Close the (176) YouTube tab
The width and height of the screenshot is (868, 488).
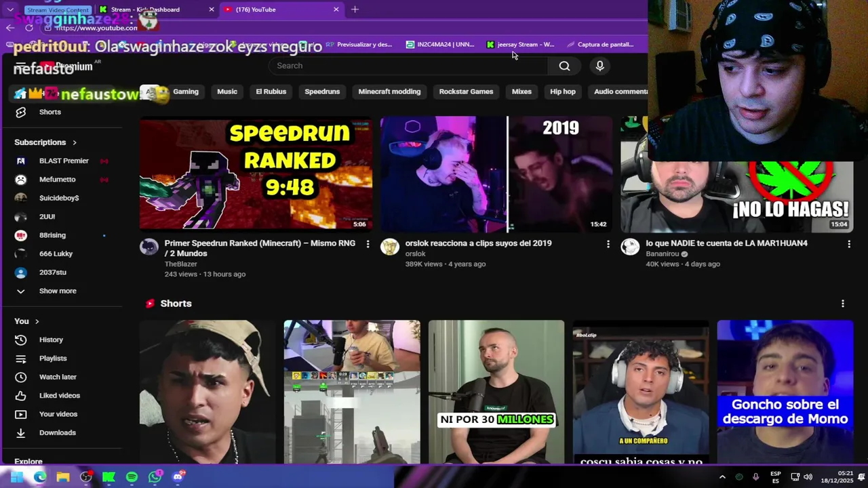(x=336, y=9)
